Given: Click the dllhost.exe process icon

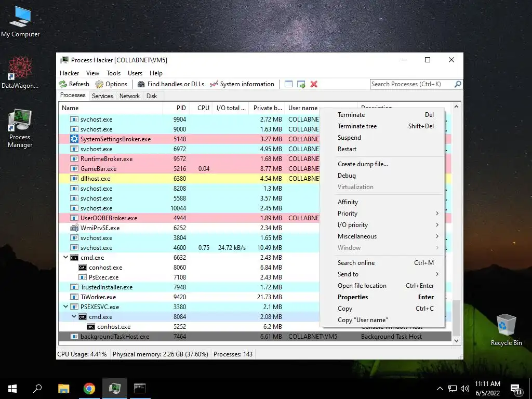Looking at the screenshot, I should coord(74,179).
